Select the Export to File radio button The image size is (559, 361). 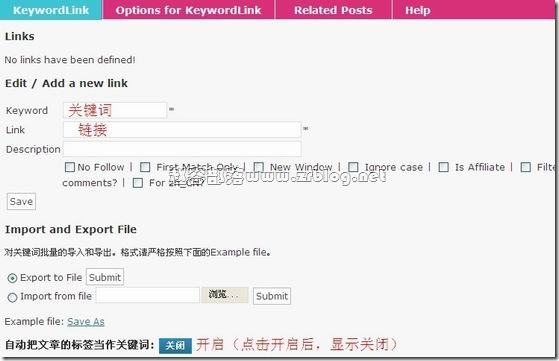(12, 278)
